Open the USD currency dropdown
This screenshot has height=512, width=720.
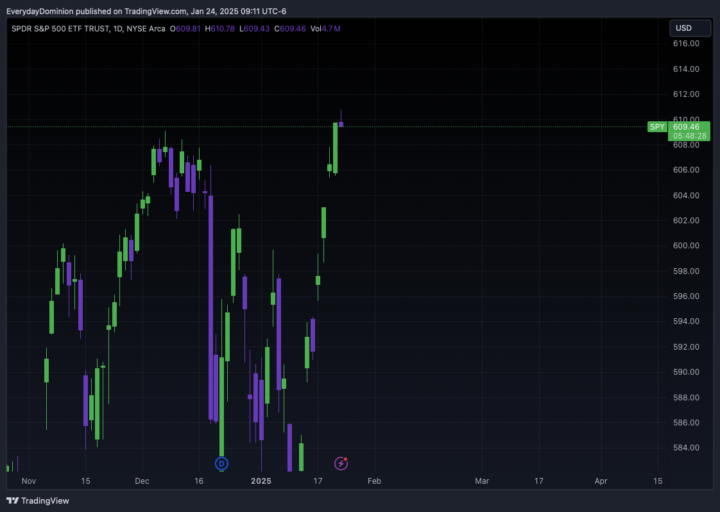(x=690, y=28)
